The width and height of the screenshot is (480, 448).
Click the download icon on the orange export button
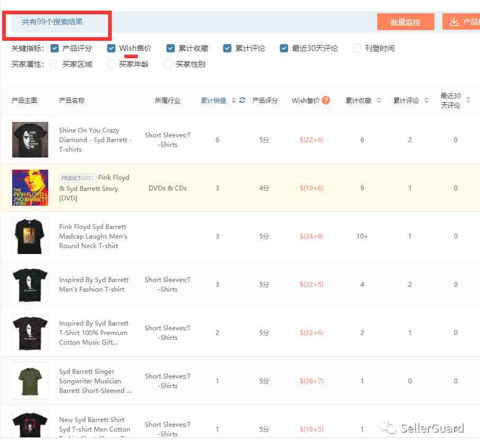click(454, 22)
